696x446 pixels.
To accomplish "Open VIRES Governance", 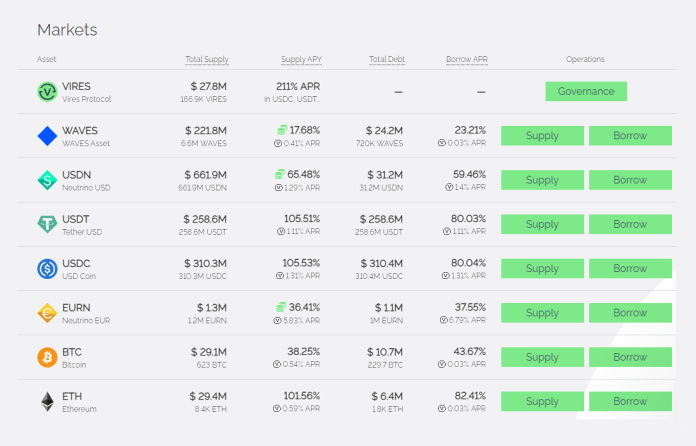I will (586, 91).
